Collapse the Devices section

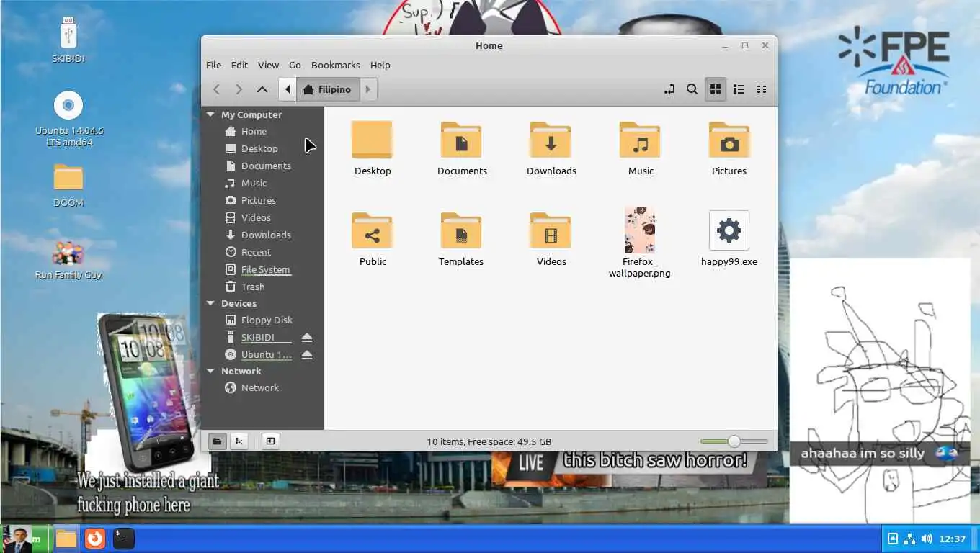click(x=210, y=303)
